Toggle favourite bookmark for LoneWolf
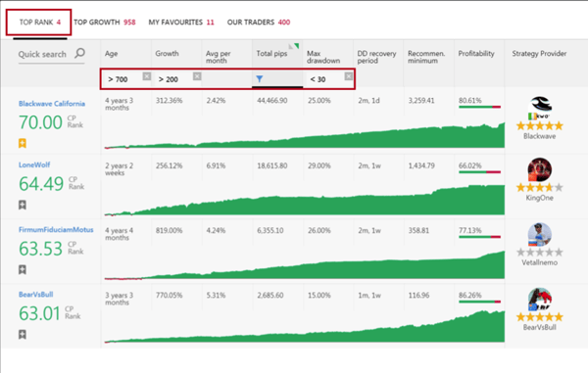The image size is (588, 373). coord(23,205)
